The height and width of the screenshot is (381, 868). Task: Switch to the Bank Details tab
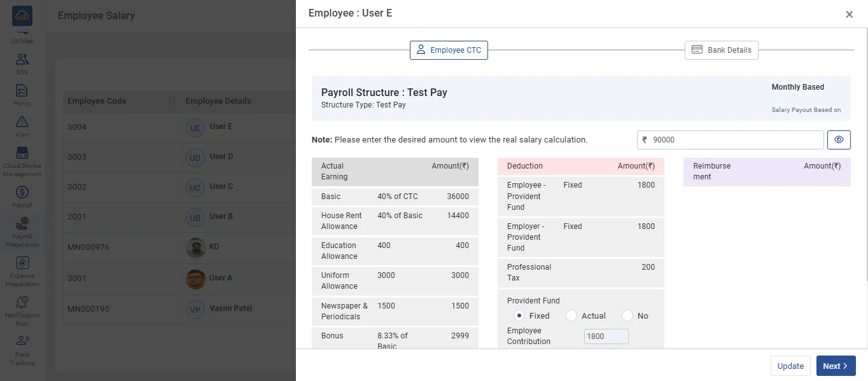point(721,50)
